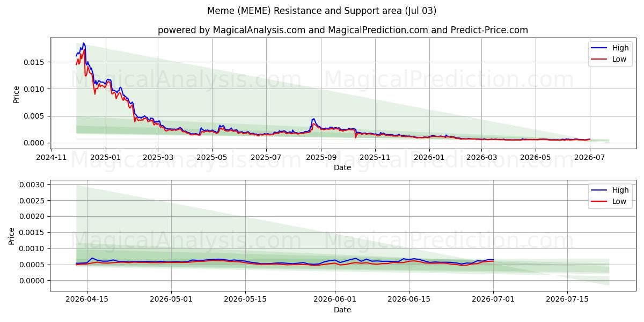
Task: Click the '2025-05' date tick label
Action: (x=212, y=157)
